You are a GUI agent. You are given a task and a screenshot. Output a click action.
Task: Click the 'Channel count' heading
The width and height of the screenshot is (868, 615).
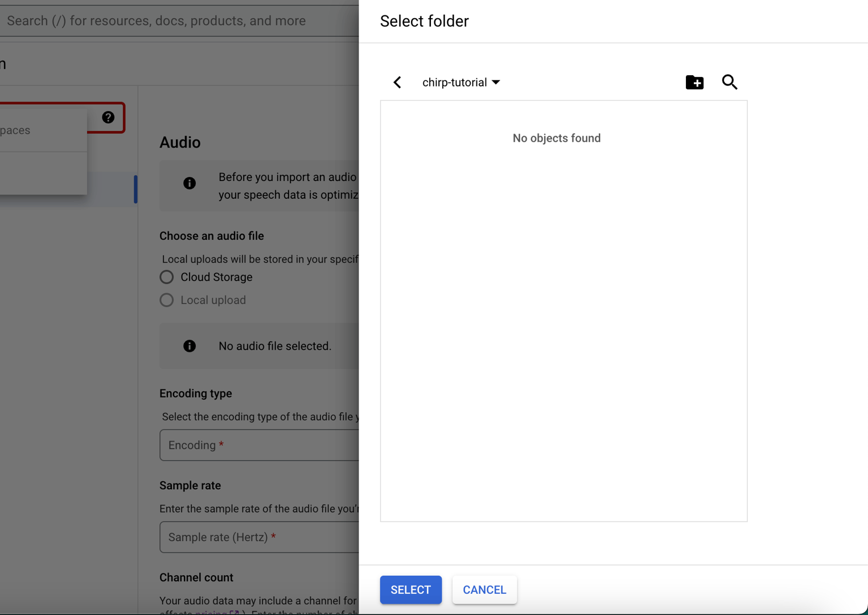pos(196,577)
